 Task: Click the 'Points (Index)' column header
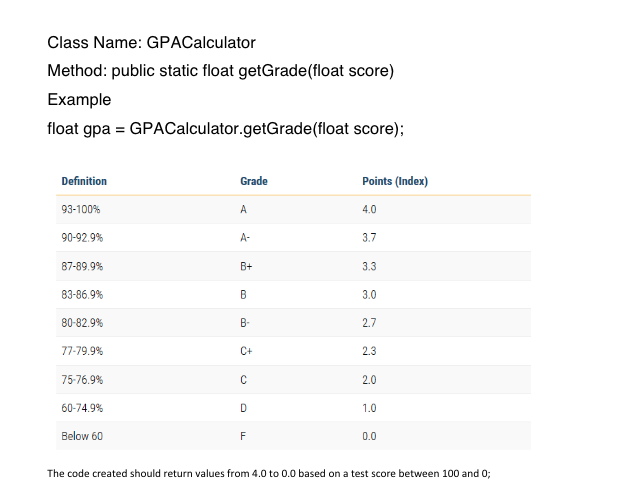(x=395, y=181)
